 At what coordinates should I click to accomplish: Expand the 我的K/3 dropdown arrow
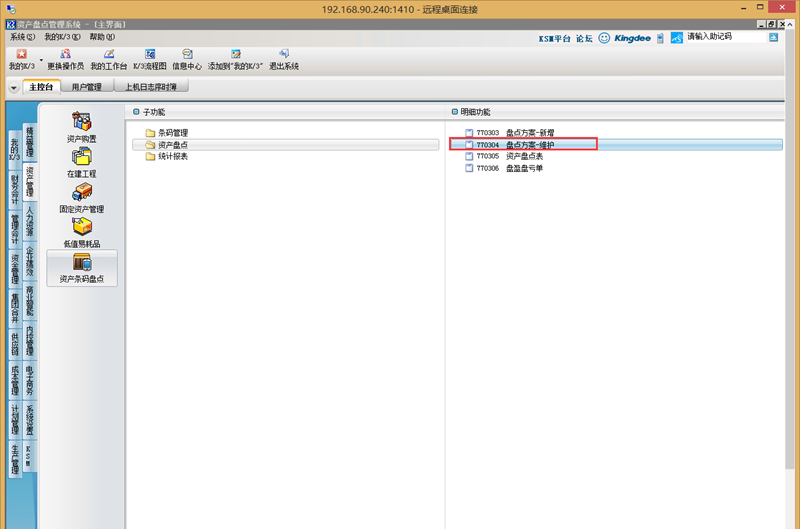click(x=39, y=59)
